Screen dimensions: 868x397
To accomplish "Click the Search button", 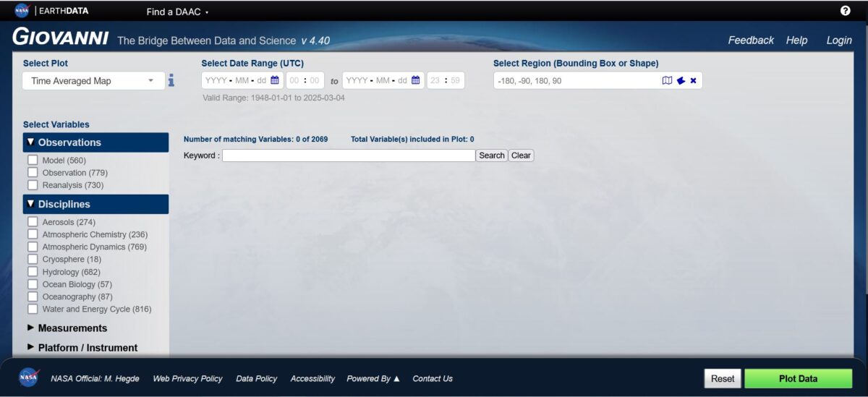I will click(x=492, y=155).
